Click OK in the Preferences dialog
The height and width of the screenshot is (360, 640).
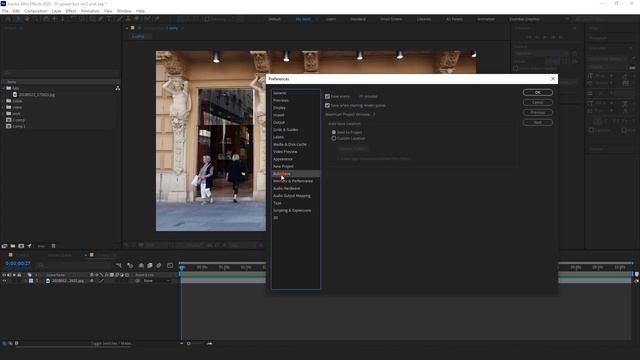pos(538,93)
